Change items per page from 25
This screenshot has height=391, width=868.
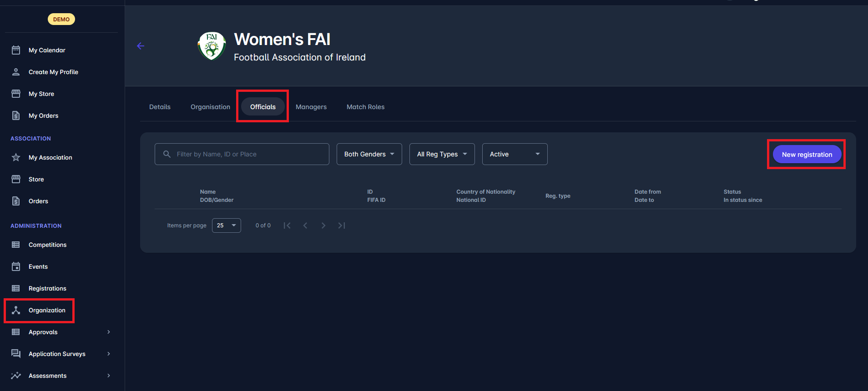tap(226, 226)
